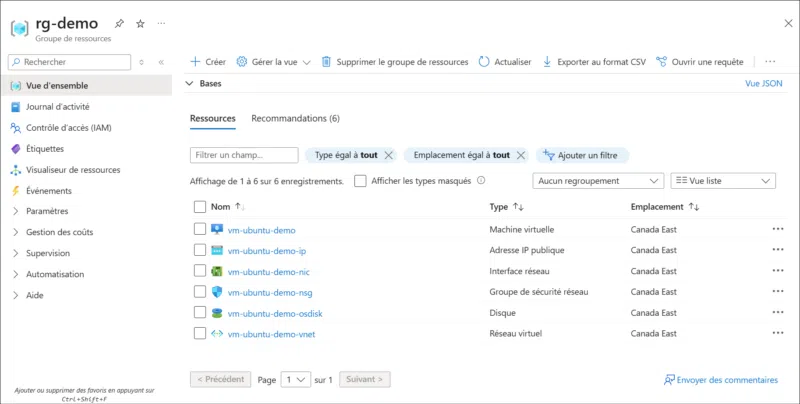The image size is (800, 404).
Task: Click the virtual machine icon for vm-ubuntu-demo
Action: (x=217, y=230)
